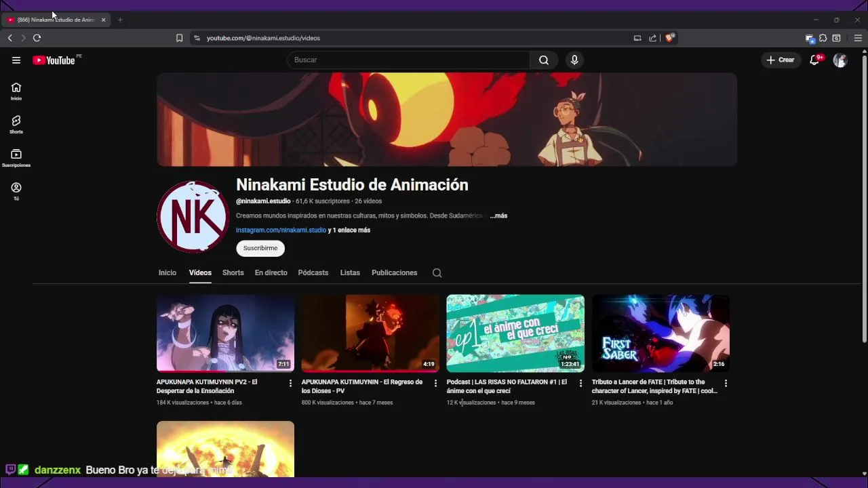Image resolution: width=868 pixels, height=488 pixels.
Task: Close the Ninakami Estudio browser tab
Action: (103, 20)
